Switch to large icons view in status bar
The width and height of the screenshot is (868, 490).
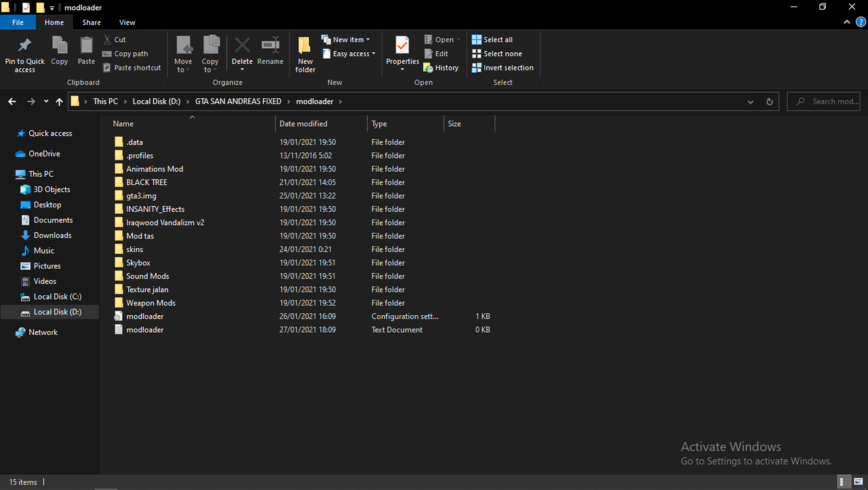(x=857, y=482)
